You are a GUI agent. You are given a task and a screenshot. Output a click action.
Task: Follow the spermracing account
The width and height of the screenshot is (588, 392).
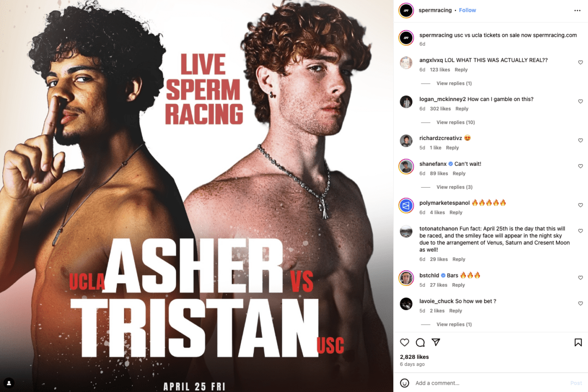(x=468, y=10)
